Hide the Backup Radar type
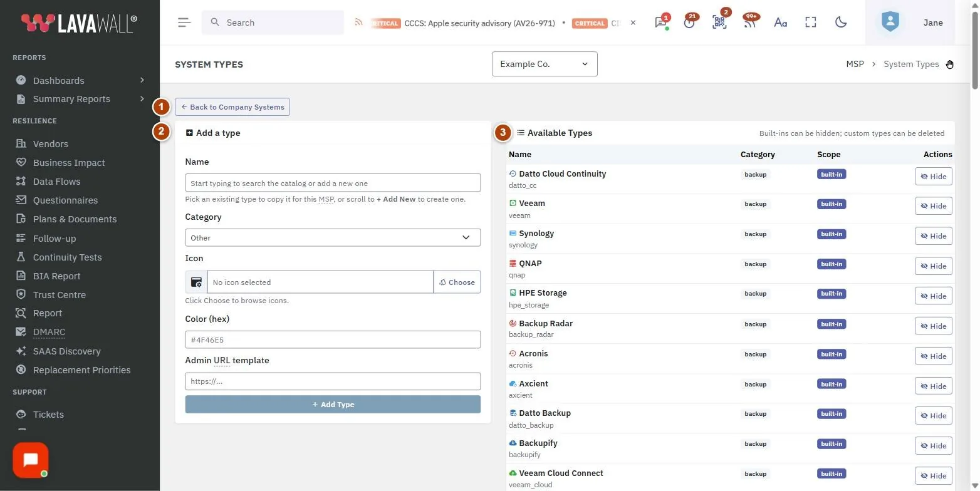 click(x=933, y=326)
